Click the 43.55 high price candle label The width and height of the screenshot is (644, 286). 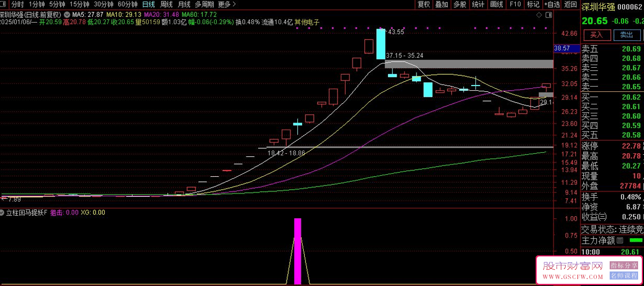tap(396, 32)
